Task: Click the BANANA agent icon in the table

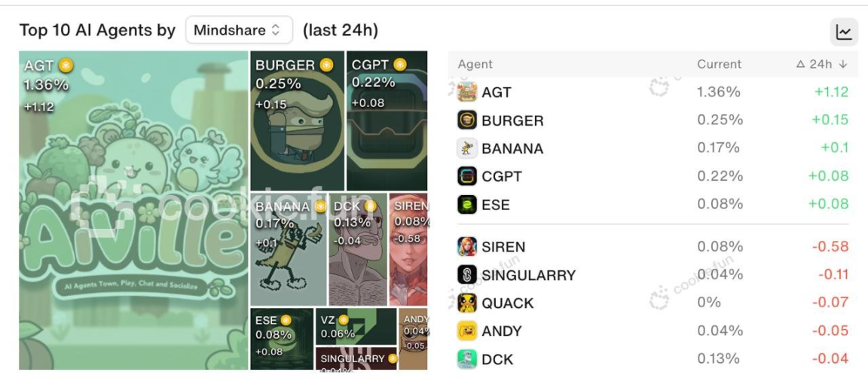Action: (x=467, y=148)
